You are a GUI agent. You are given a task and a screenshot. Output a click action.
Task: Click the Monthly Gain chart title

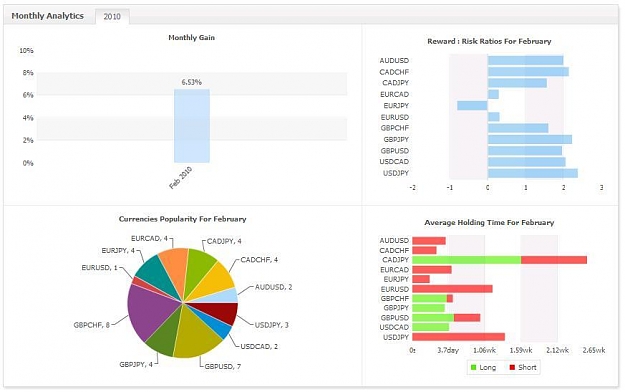point(191,37)
